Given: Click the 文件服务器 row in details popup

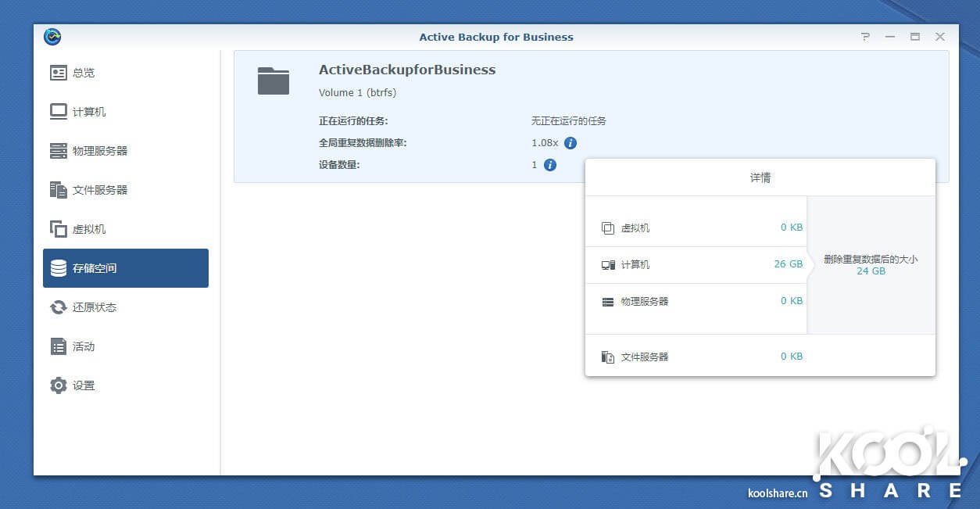Looking at the screenshot, I should pyautogui.click(x=696, y=357).
